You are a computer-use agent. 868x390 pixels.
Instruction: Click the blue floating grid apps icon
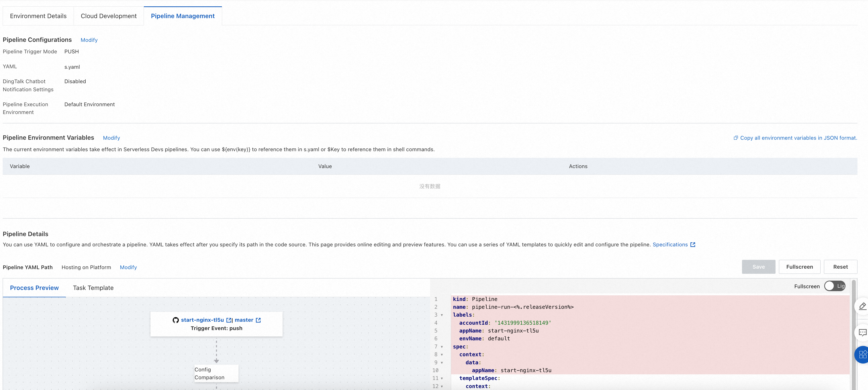[863, 354]
